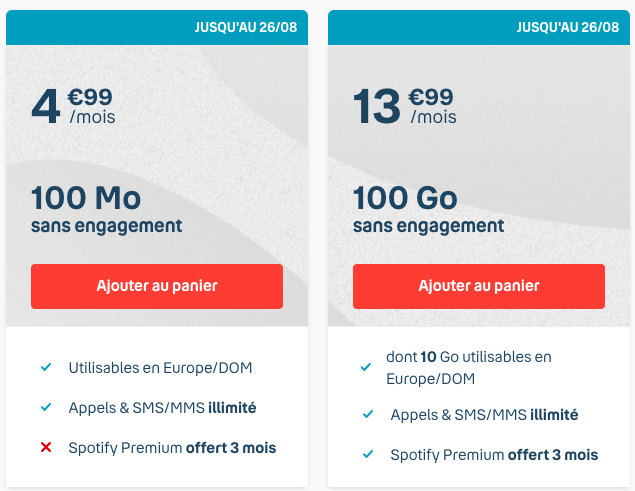This screenshot has height=491, width=635.
Task: Add the 100 Mo plan to cart
Action: pyautogui.click(x=157, y=286)
